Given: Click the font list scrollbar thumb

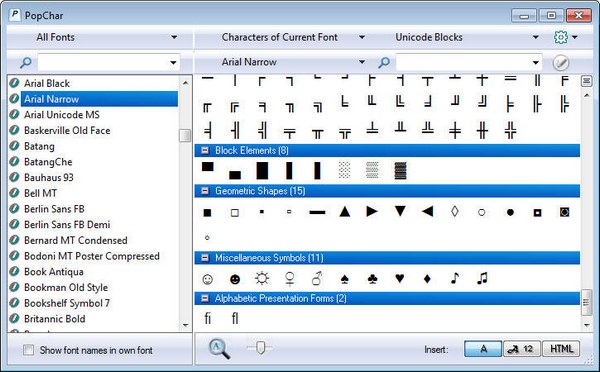Looking at the screenshot, I should coord(185,135).
